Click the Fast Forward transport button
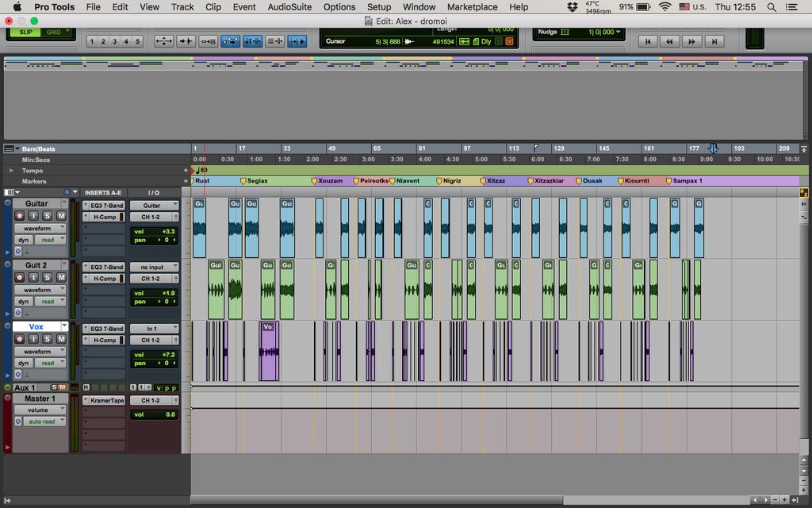This screenshot has height=508, width=812. click(691, 41)
